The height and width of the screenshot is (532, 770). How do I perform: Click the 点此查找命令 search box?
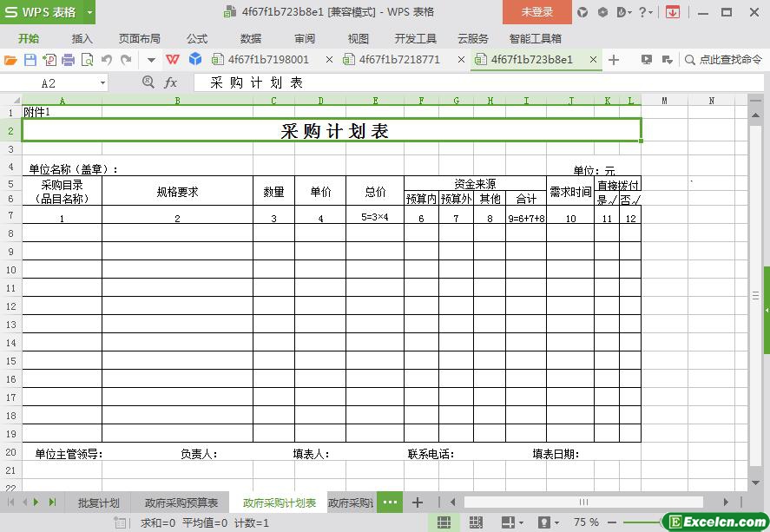click(x=724, y=60)
